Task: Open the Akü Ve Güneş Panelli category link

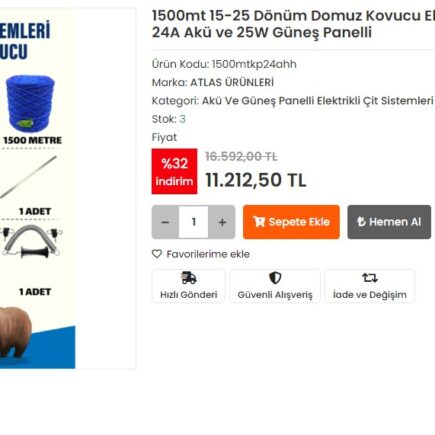Action: 317,101
